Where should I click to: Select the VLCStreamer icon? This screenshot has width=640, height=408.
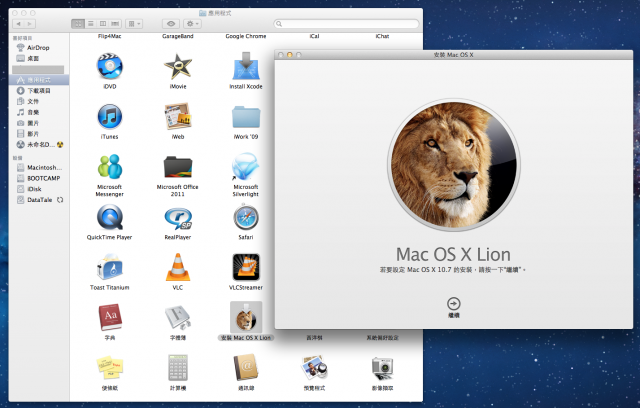pos(246,267)
